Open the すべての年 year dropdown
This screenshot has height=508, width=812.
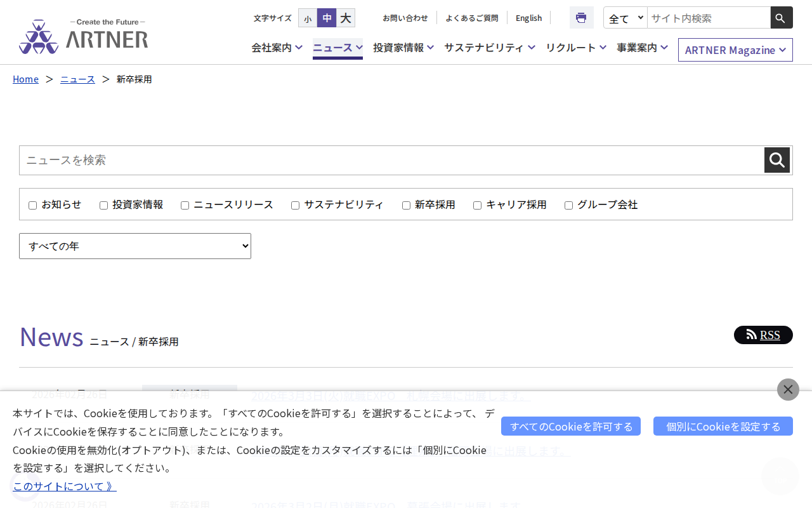[x=135, y=246]
